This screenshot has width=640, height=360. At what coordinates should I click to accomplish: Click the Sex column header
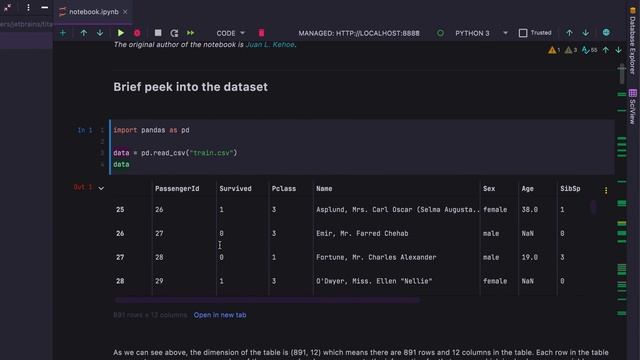[x=489, y=189]
